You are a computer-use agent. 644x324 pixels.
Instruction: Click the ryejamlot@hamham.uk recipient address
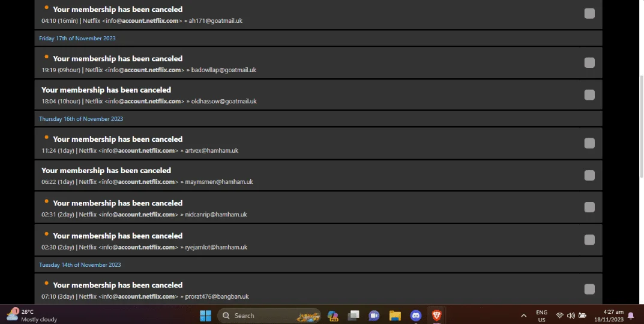pos(216,247)
